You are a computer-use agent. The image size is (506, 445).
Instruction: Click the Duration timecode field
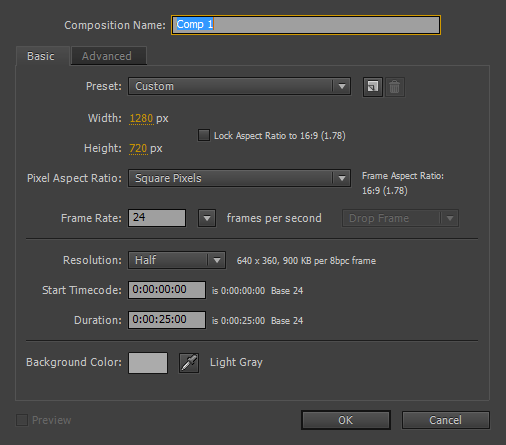[167, 320]
